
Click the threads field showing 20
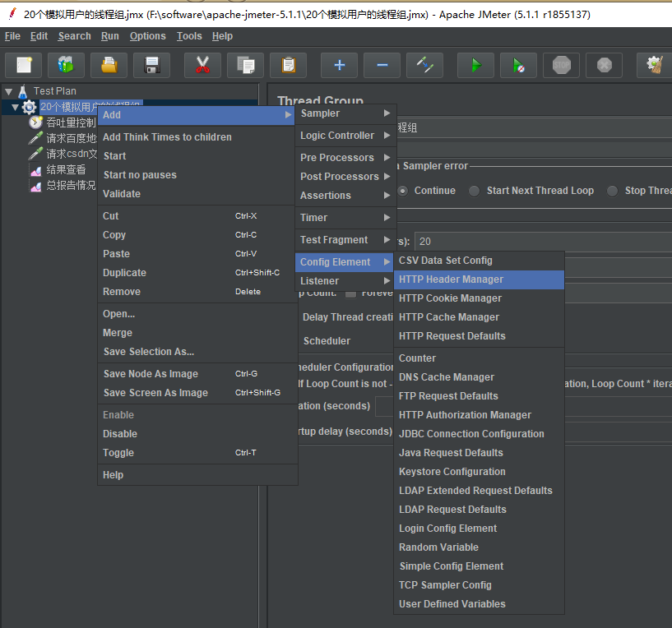(543, 242)
